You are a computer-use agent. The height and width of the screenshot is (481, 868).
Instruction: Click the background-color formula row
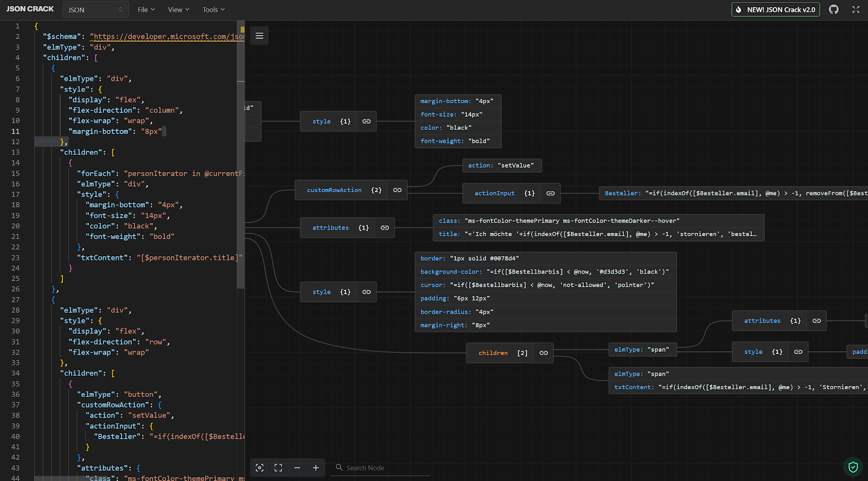click(x=545, y=272)
